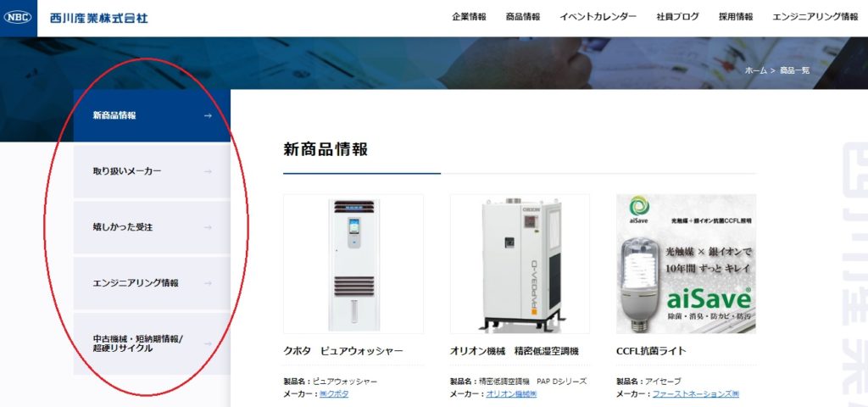Open the オリオン機械㈱ maker link

[511, 394]
